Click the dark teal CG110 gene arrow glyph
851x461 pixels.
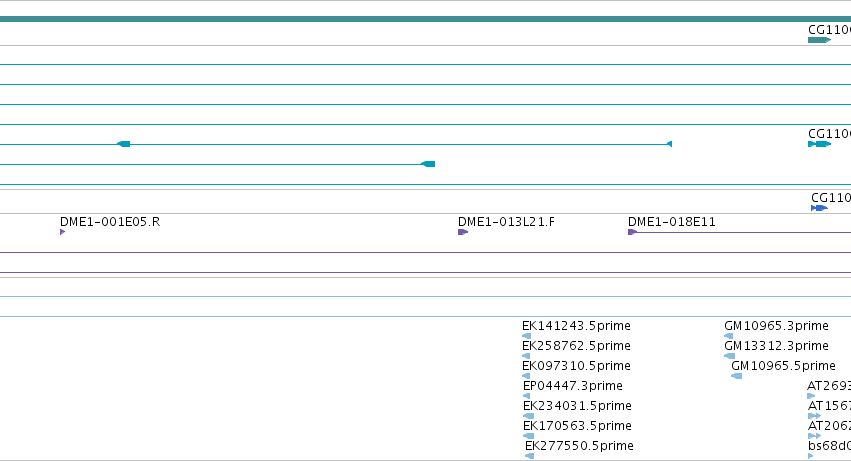[819, 40]
